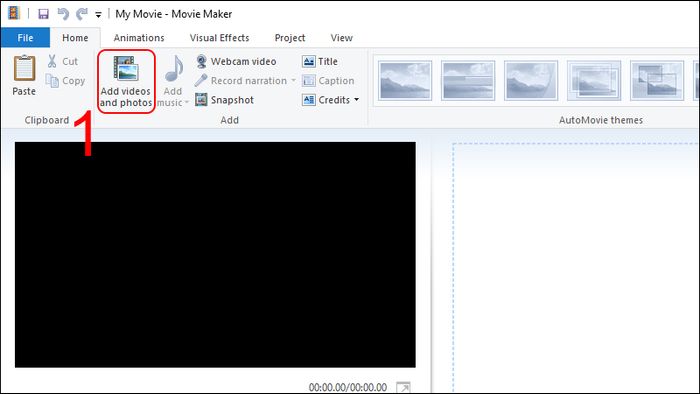Open the View tab

point(342,38)
